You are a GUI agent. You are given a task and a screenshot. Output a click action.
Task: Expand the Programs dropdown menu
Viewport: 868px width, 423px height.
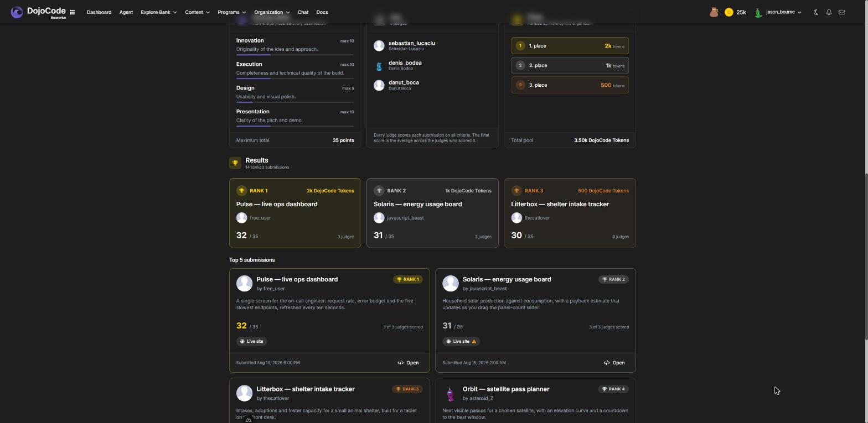point(231,12)
